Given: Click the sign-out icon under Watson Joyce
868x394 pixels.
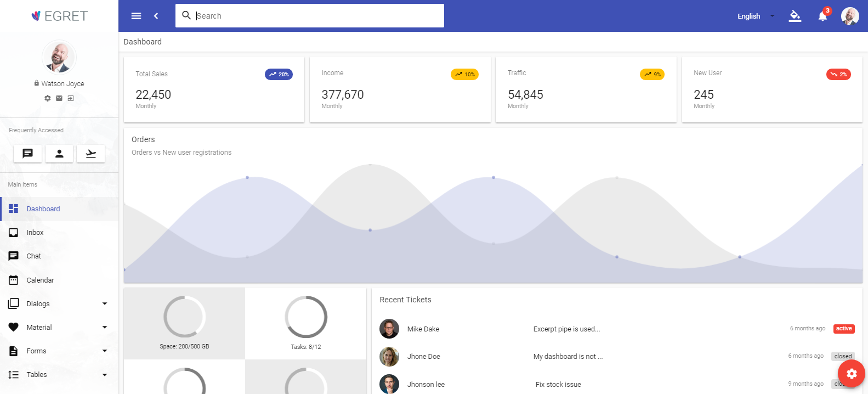Looking at the screenshot, I should point(71,98).
